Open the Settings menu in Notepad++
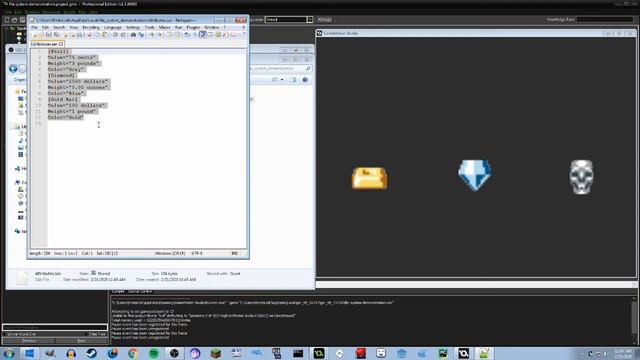The width and height of the screenshot is (640, 360). (x=133, y=27)
